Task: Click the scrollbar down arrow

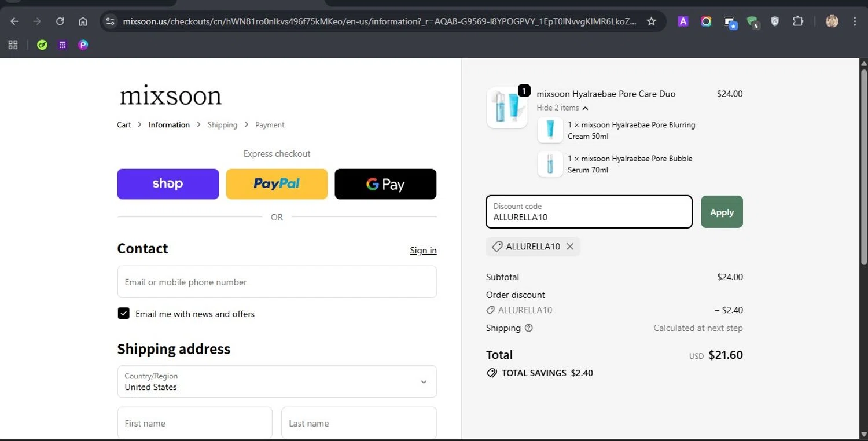Action: pyautogui.click(x=864, y=435)
